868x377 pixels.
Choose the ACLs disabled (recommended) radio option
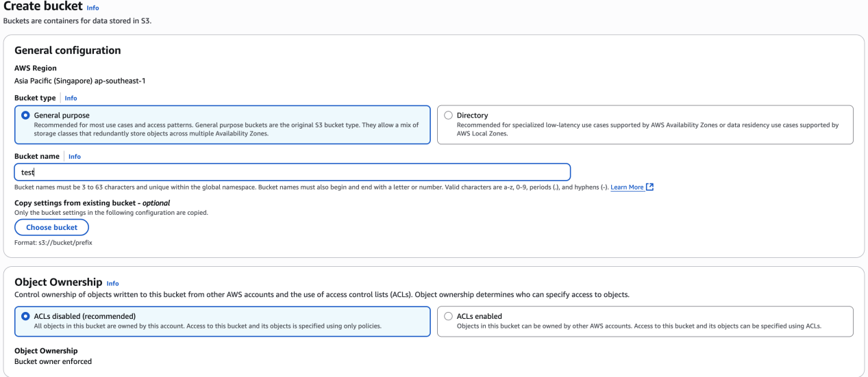click(26, 316)
